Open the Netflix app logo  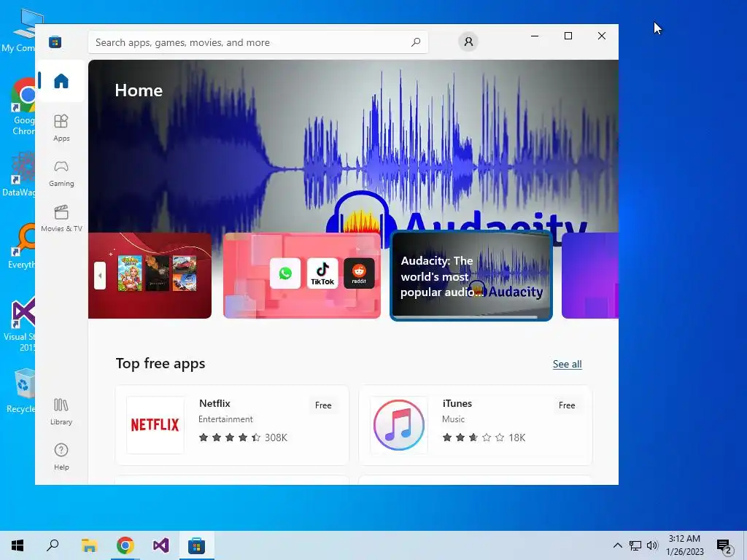pos(155,425)
